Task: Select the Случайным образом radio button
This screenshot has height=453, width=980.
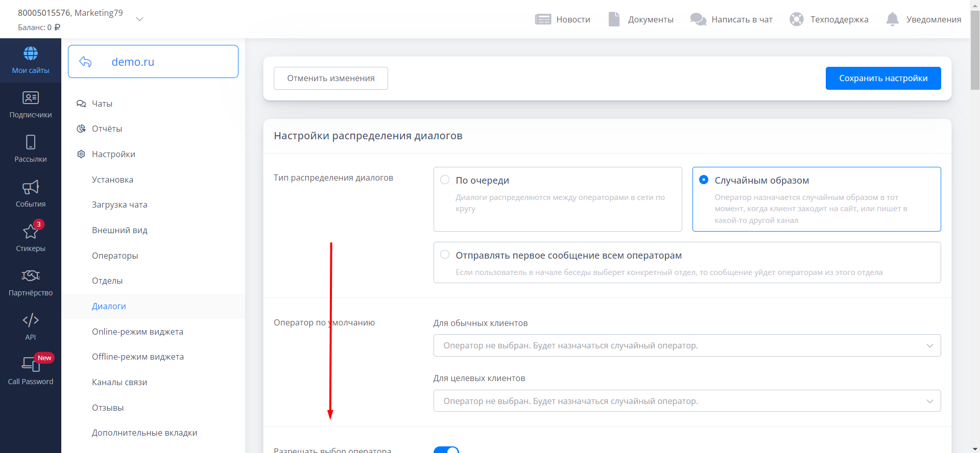Action: [704, 180]
